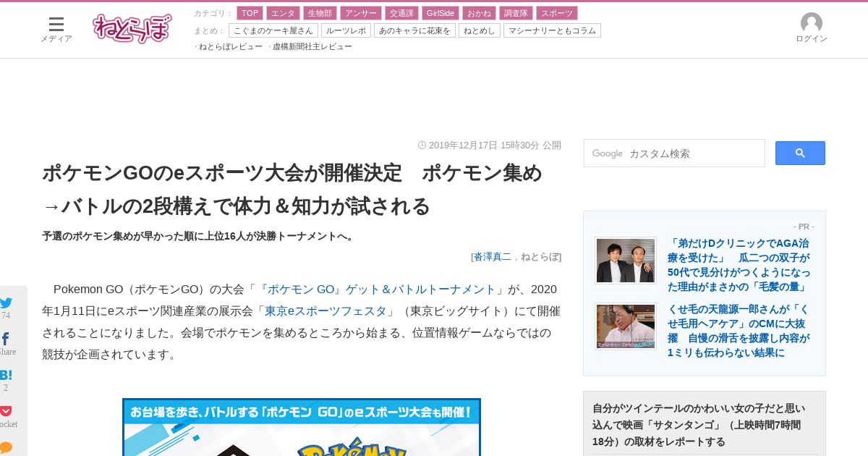Open こぐまのケーキ屋さん summary link

pyautogui.click(x=273, y=30)
